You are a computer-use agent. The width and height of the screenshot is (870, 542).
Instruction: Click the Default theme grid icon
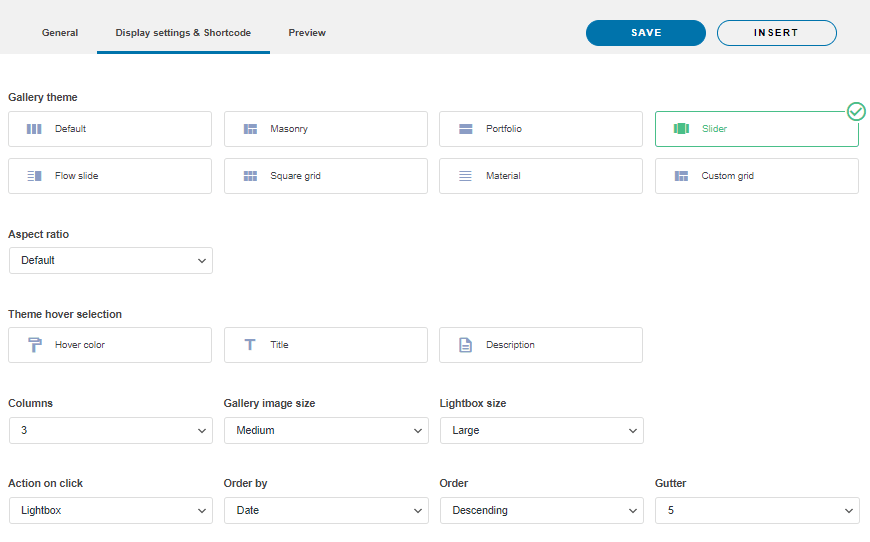tap(34, 129)
